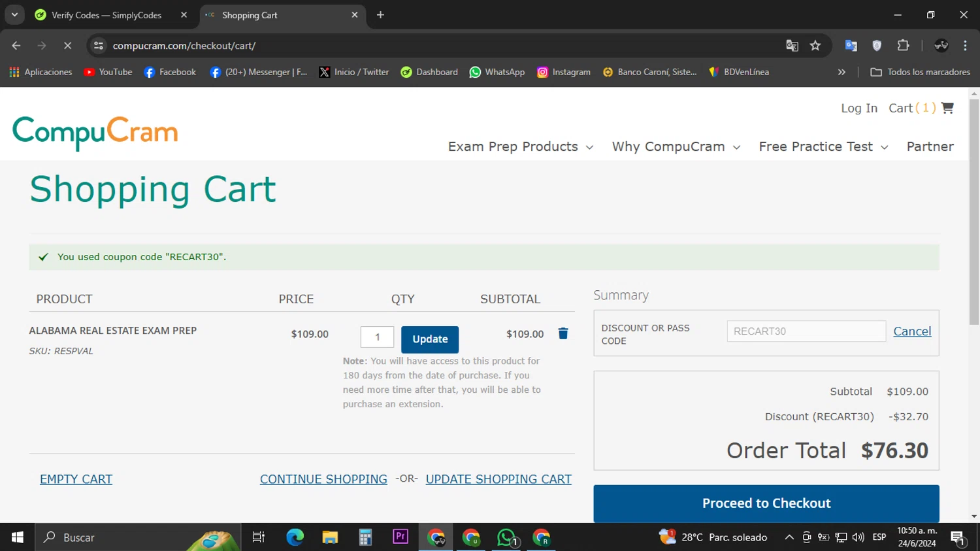Open the shield extension in the toolbar
This screenshot has height=551, width=980.
tap(877, 46)
